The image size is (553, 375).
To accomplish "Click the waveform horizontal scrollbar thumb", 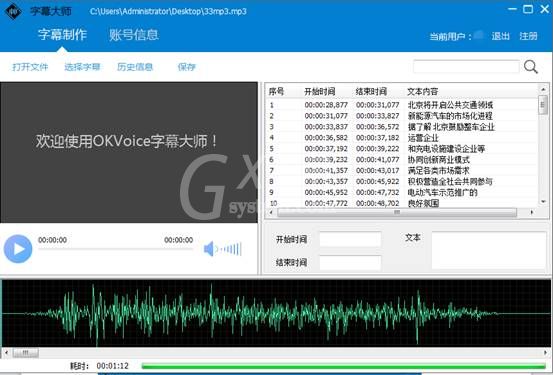I will 26,352.
